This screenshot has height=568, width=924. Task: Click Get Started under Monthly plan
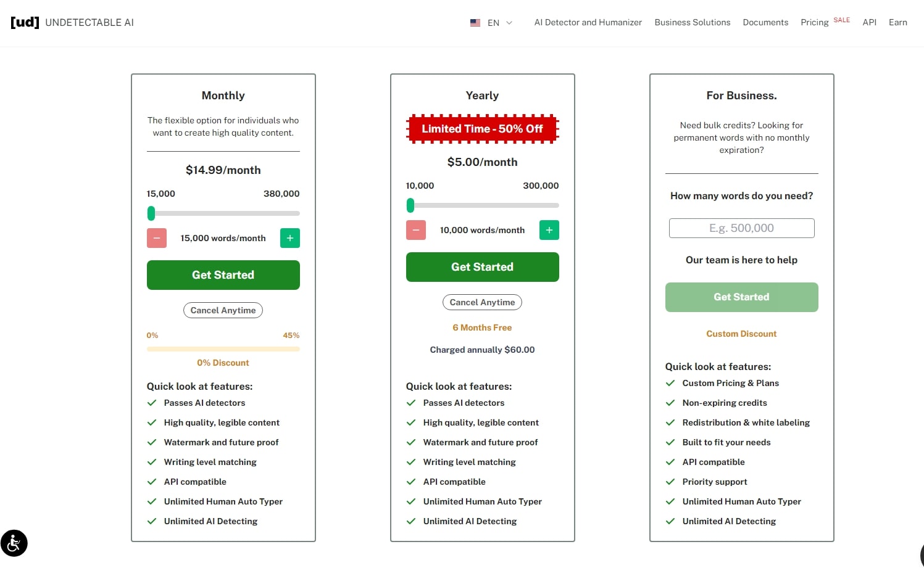223,275
